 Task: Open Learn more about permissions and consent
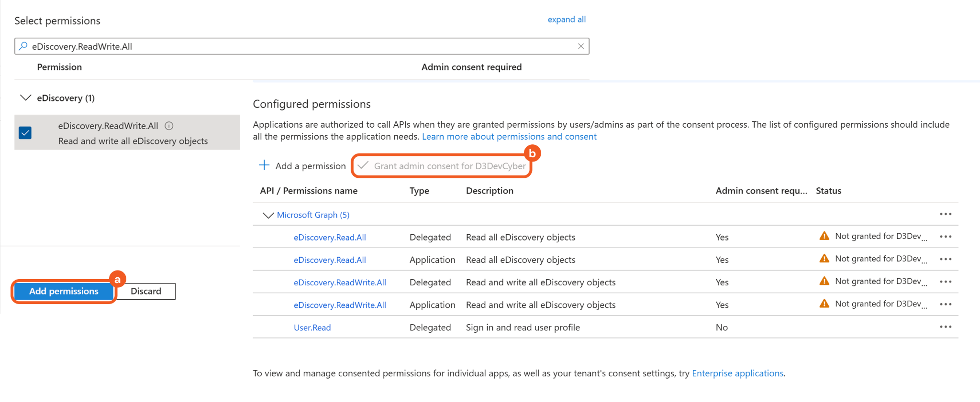[509, 137]
